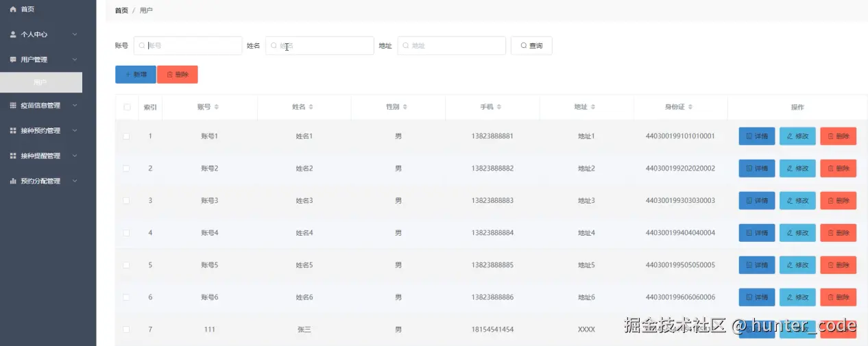This screenshot has height=346, width=868.
Task: Check the checkbox for row 账号3
Action: [x=126, y=201]
